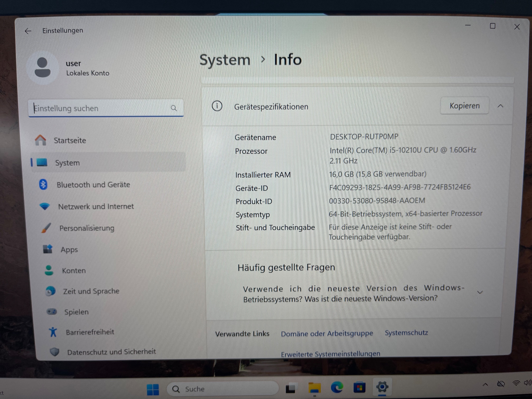This screenshot has width=532, height=399.
Task: Click the crossed-out cloud tray icon
Action: click(501, 384)
